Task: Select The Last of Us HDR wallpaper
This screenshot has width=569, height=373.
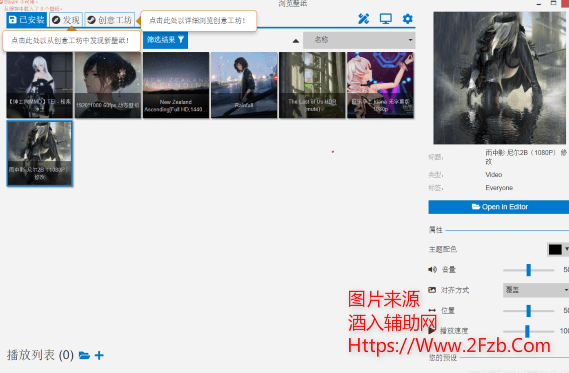Action: click(x=312, y=85)
